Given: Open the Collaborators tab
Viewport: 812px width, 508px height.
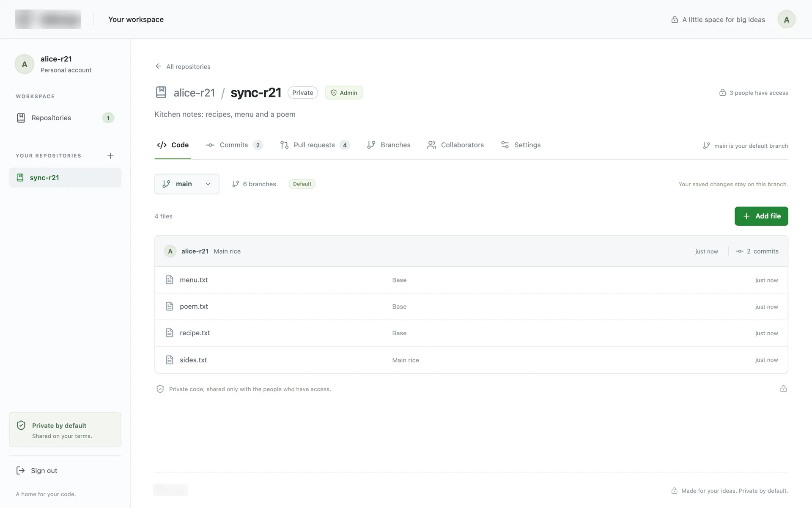Looking at the screenshot, I should 455,145.
